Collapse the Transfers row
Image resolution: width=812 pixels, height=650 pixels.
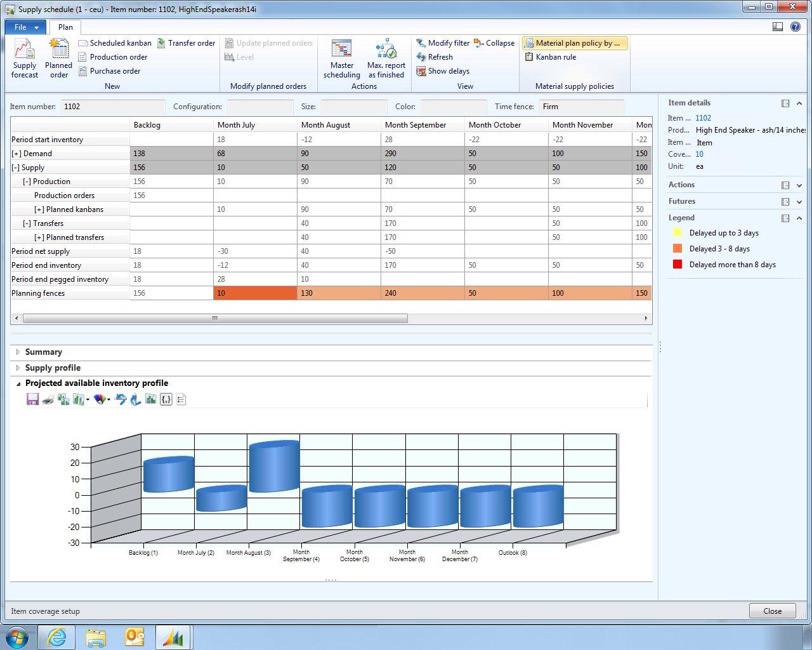27,223
